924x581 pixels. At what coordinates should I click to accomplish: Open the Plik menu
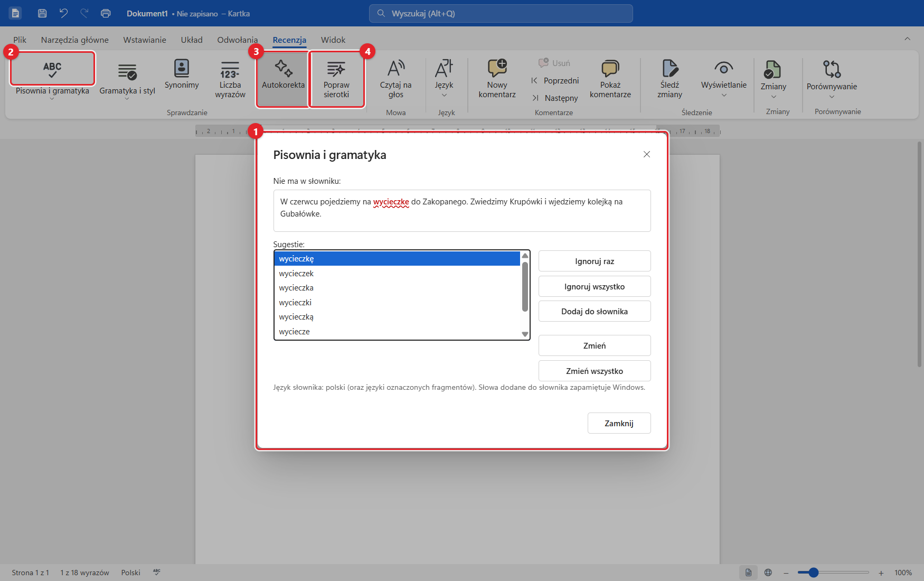[20, 40]
